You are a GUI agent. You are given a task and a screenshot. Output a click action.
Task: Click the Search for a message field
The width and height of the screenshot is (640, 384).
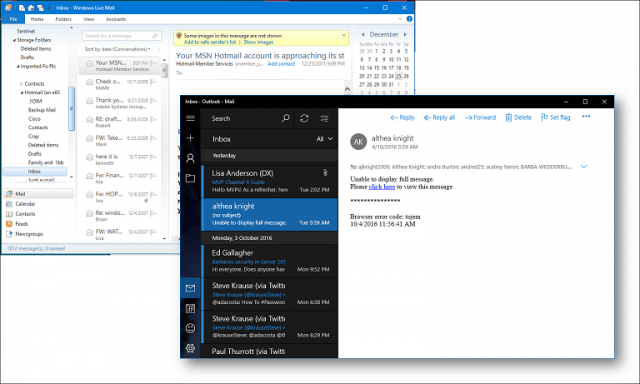pyautogui.click(x=122, y=36)
